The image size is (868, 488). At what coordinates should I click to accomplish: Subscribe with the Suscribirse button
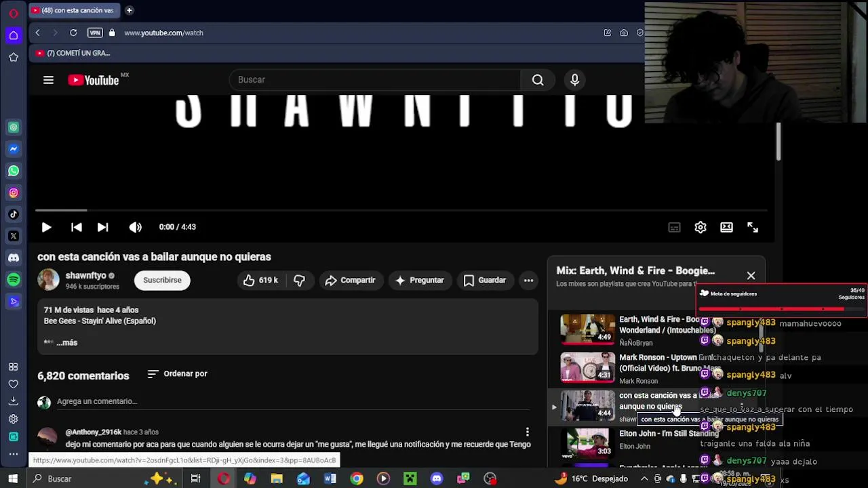pos(162,280)
